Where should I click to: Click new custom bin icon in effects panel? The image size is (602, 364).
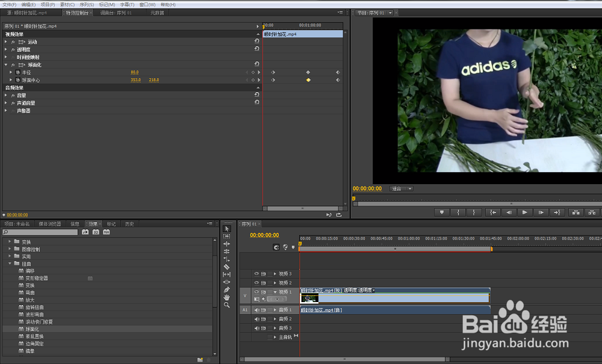coord(200,360)
